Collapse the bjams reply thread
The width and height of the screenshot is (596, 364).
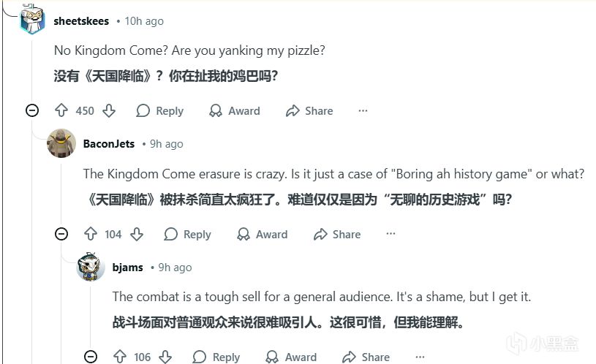[x=90, y=357]
